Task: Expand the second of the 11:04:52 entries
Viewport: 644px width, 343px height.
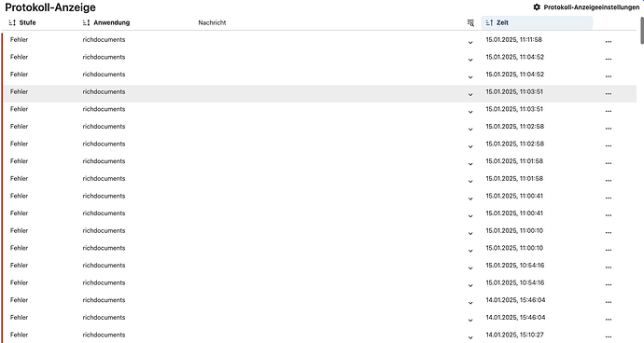Action: click(x=470, y=77)
